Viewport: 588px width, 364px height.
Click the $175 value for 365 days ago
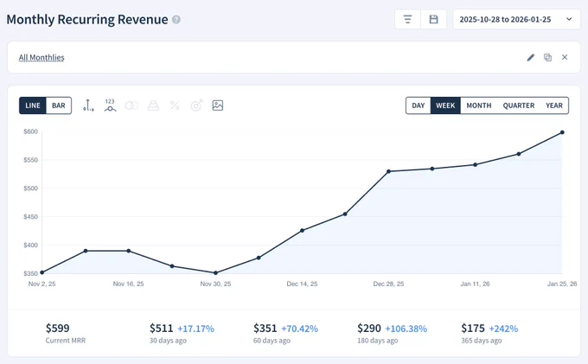pos(473,328)
